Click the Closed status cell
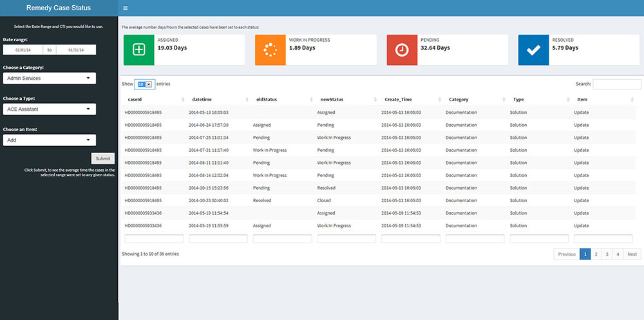Screen dimensions: 644x320 [x=324, y=200]
